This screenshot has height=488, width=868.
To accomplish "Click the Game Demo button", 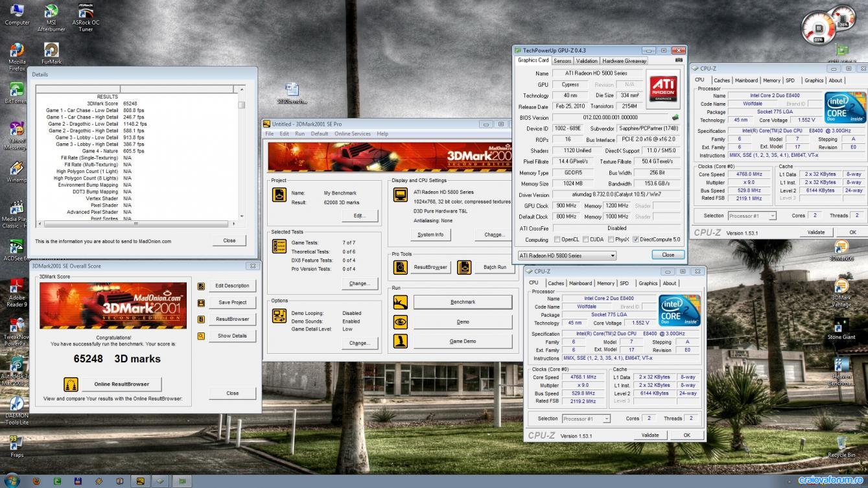I will [463, 341].
